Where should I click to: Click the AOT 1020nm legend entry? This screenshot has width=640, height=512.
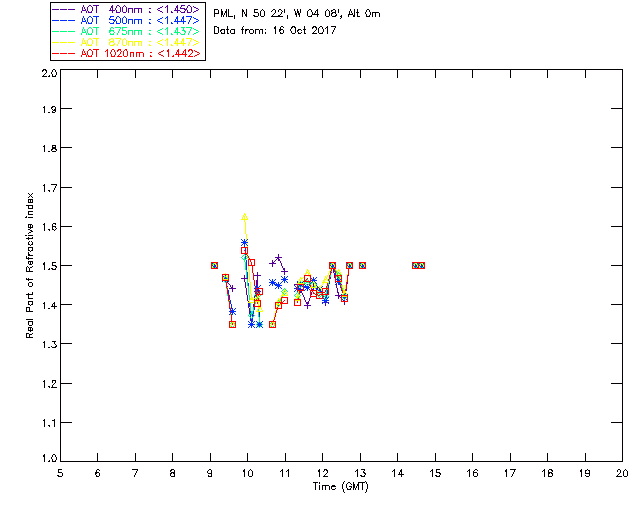coord(127,53)
